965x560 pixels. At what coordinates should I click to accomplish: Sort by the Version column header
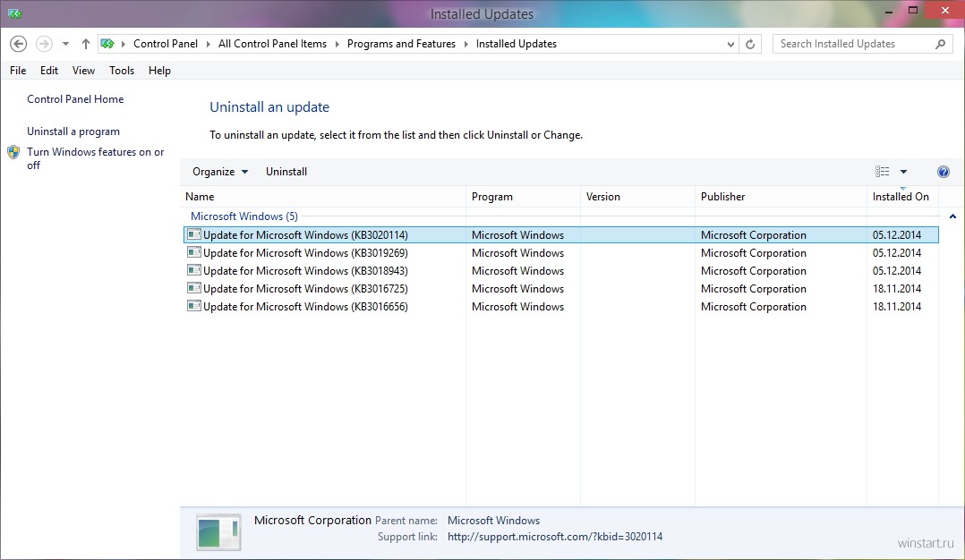point(637,197)
